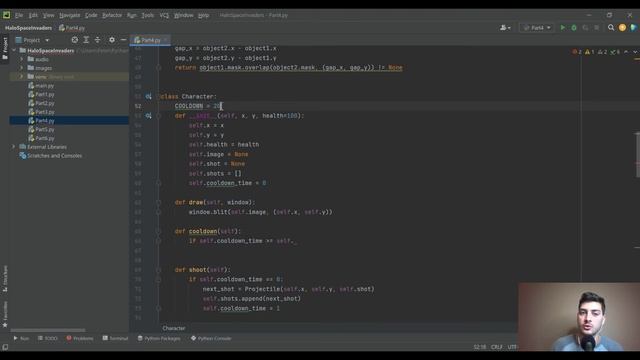
Task: Start debugging with the green bug icon
Action: 574,28
